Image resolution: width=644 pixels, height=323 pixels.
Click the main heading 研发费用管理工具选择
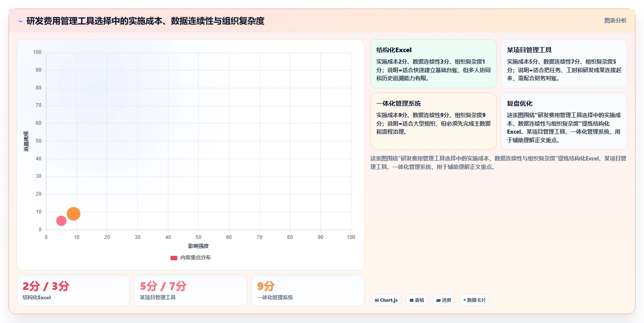[x=145, y=21]
